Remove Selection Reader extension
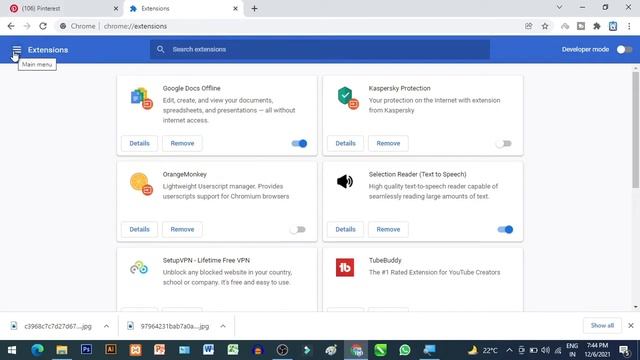 click(388, 229)
